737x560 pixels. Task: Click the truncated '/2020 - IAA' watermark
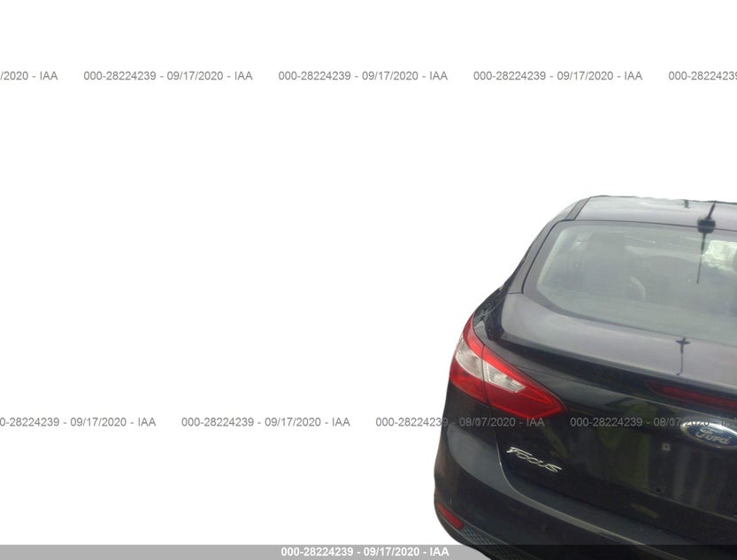click(28, 75)
